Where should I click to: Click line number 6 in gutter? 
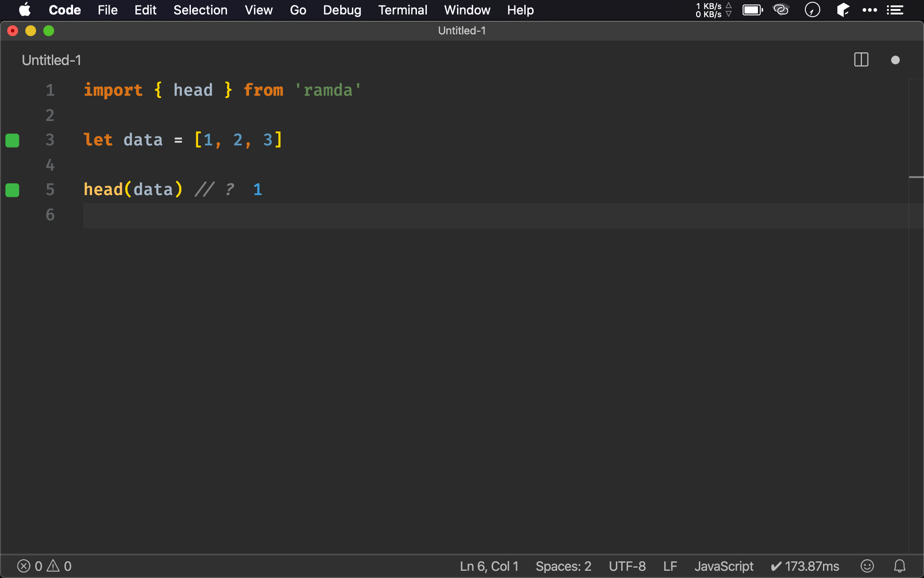pyautogui.click(x=50, y=215)
